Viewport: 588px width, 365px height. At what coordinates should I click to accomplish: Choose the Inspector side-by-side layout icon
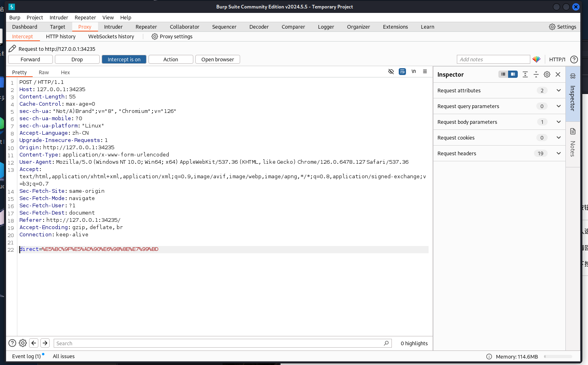coord(513,74)
